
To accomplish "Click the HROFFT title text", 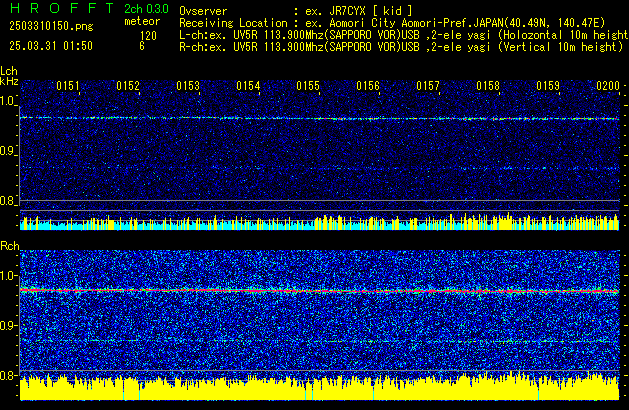I will (62, 8).
